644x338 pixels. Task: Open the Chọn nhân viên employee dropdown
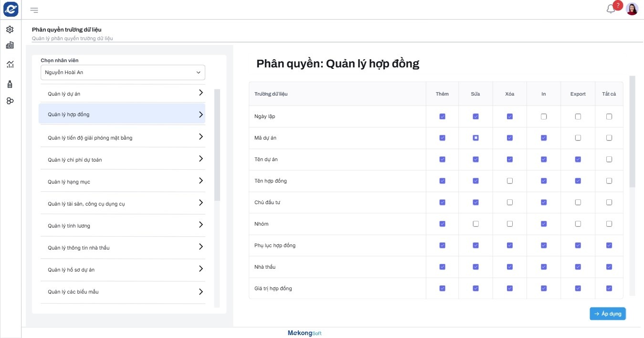point(123,73)
